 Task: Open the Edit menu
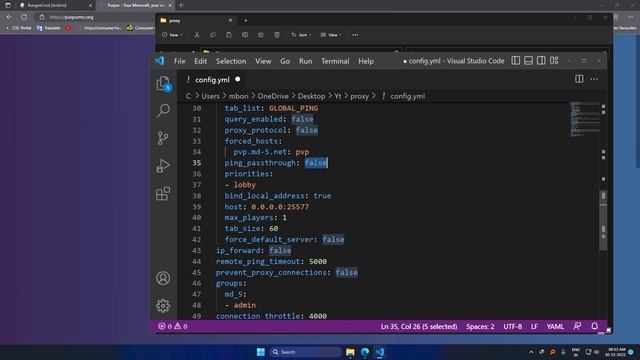point(200,61)
